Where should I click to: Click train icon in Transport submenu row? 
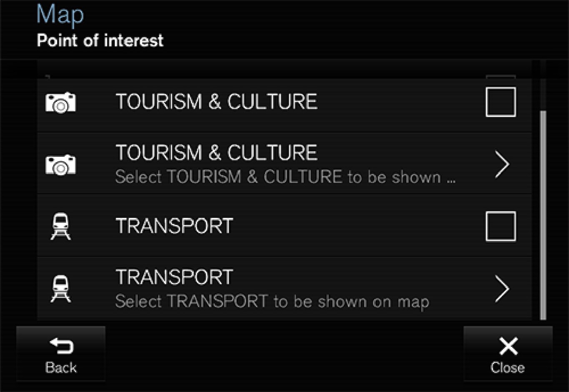coord(61,288)
